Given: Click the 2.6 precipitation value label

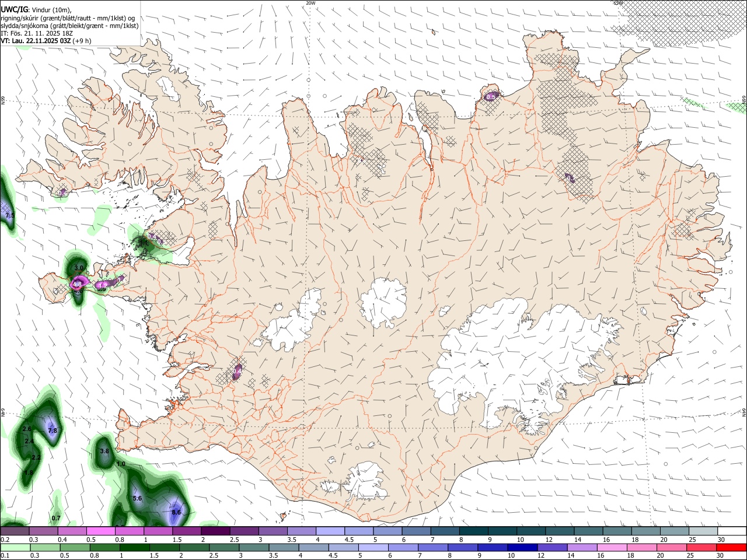Looking at the screenshot, I should click(27, 429).
